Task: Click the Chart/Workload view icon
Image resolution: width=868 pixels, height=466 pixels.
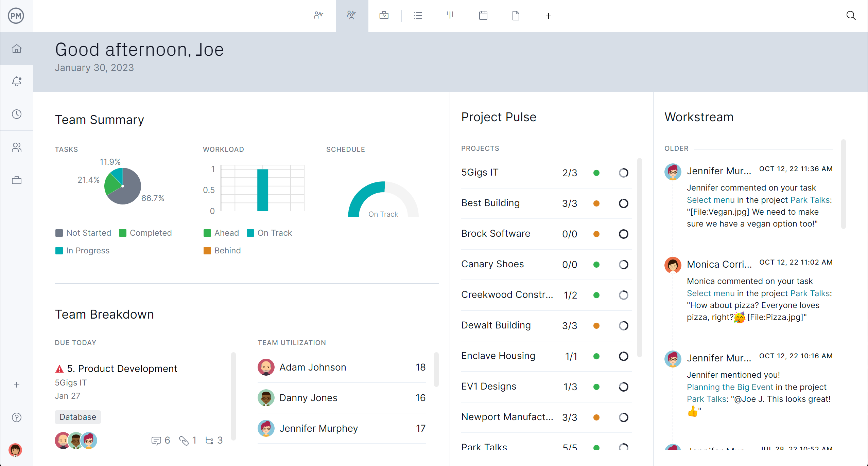Action: point(450,16)
